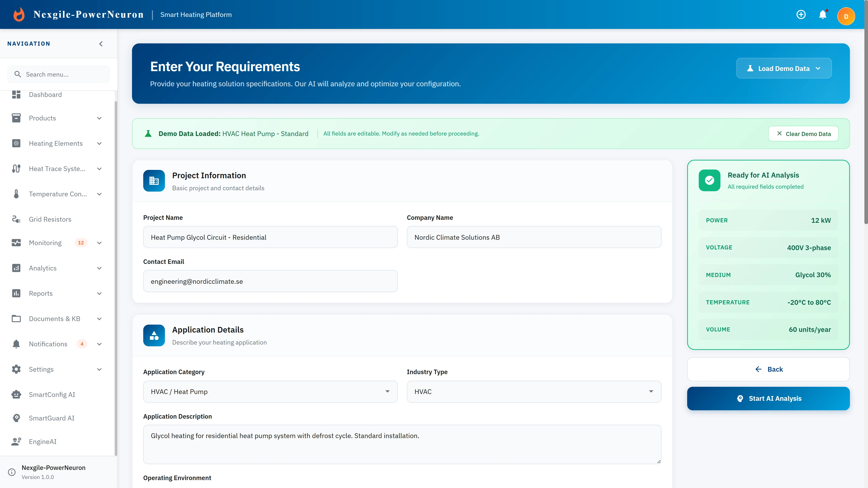Expand the Heating Elements menu
This screenshot has width=868, height=488.
click(56, 143)
